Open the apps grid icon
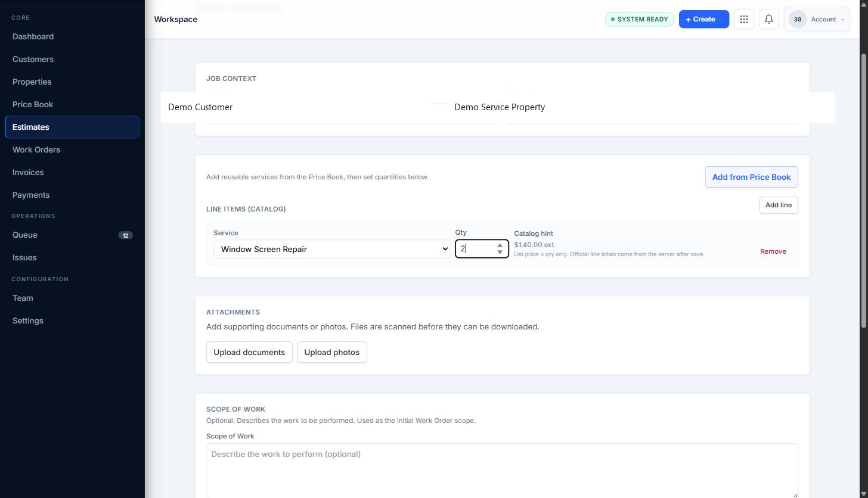The height and width of the screenshot is (498, 868). coord(744,19)
